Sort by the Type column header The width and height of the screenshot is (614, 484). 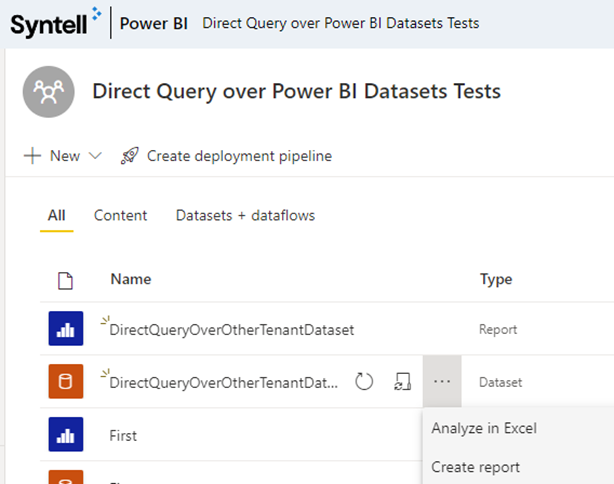496,280
